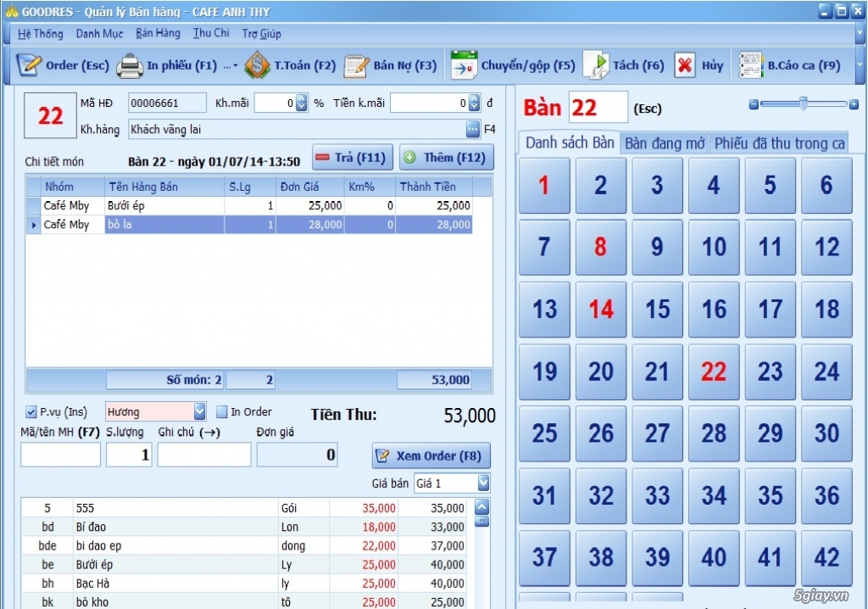The image size is (868, 609).
Task: Click the Tách (F6) split icon
Action: pyautogui.click(x=596, y=65)
